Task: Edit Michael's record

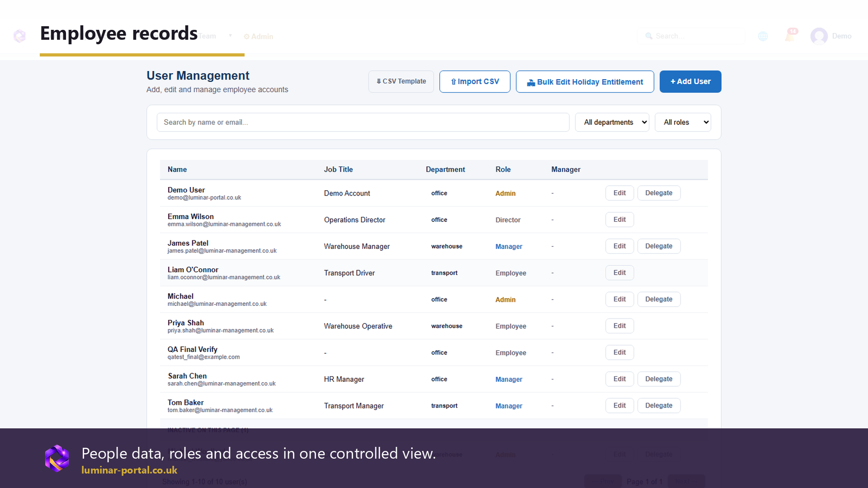Action: tap(619, 299)
